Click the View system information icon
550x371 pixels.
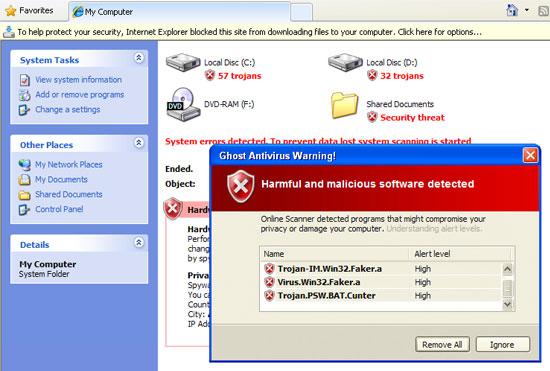coord(25,80)
